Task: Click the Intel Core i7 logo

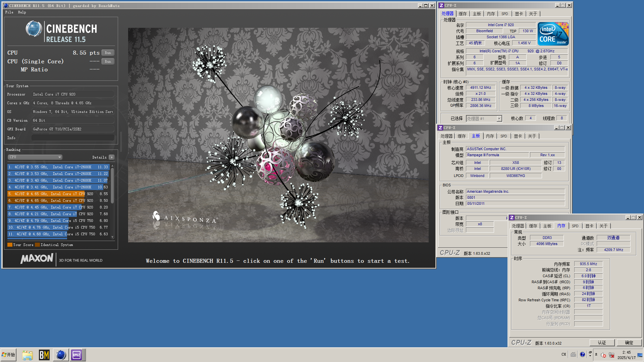Action: [553, 34]
